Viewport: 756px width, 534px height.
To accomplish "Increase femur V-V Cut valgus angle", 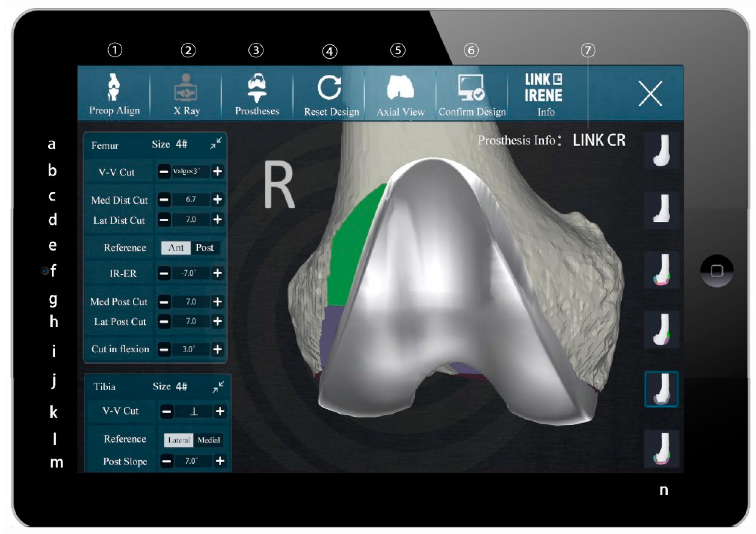I will [217, 171].
